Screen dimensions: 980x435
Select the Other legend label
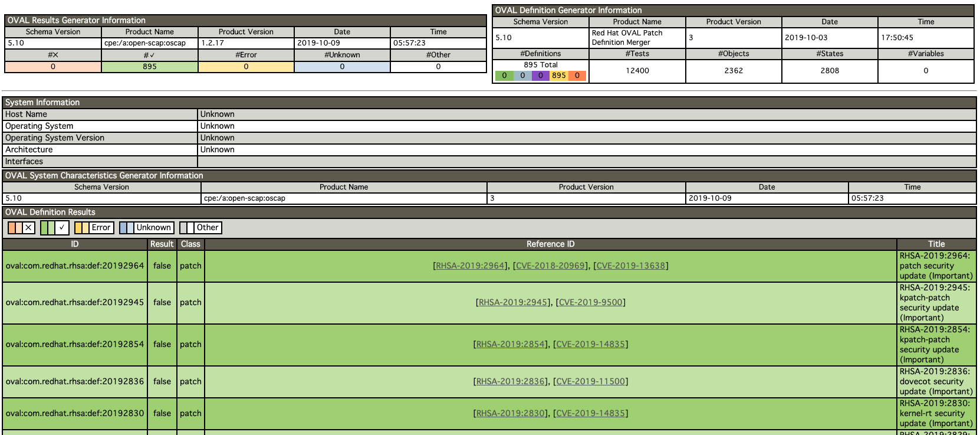208,228
